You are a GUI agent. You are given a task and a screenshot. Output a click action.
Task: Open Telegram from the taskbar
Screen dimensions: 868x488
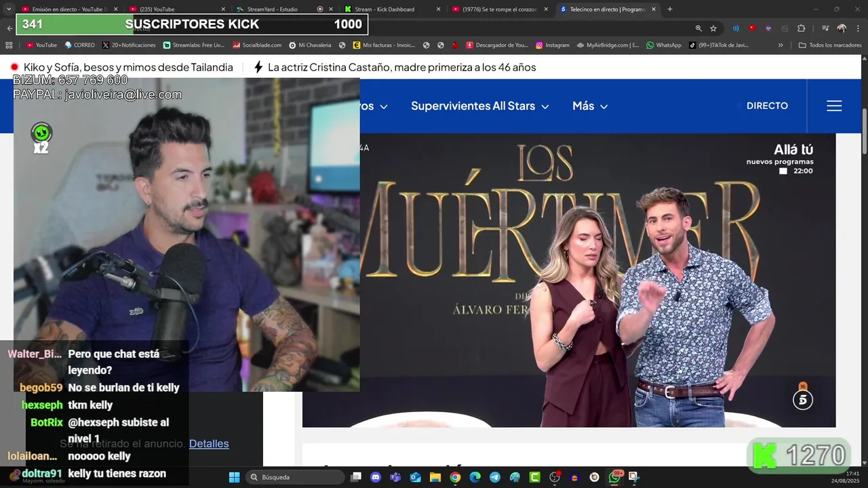pyautogui.click(x=495, y=477)
